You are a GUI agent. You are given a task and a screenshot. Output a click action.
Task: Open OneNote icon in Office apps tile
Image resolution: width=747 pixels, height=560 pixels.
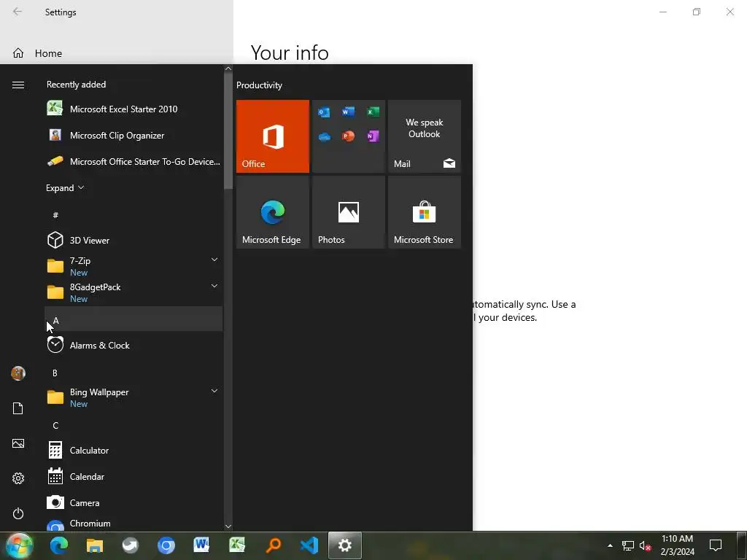pos(373,136)
